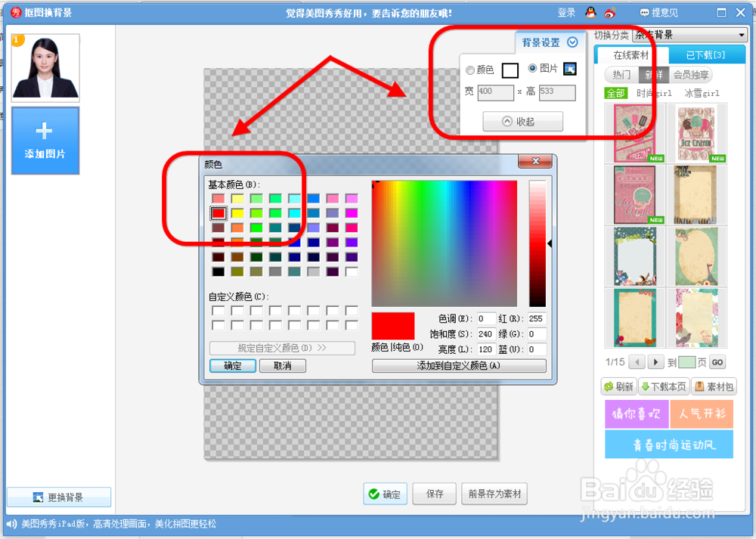Collapse the 背景设置 panel chevron
The height and width of the screenshot is (539, 756).
click(572, 42)
